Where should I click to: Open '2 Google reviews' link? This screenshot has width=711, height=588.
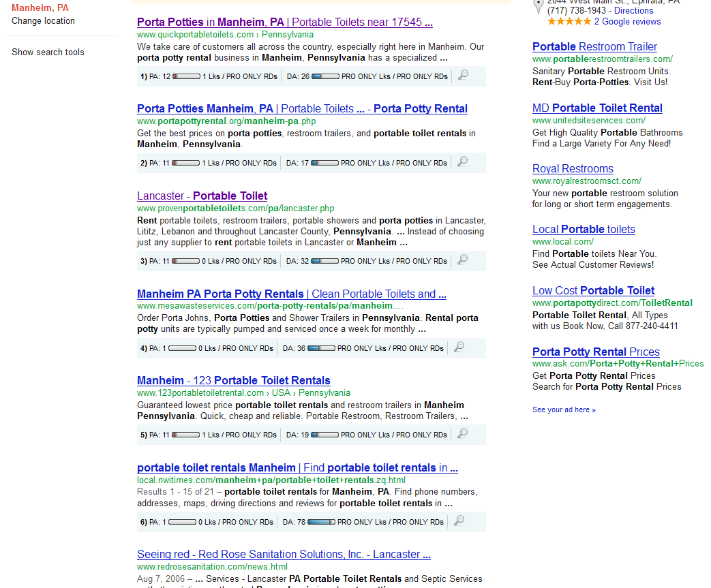pyautogui.click(x=628, y=21)
